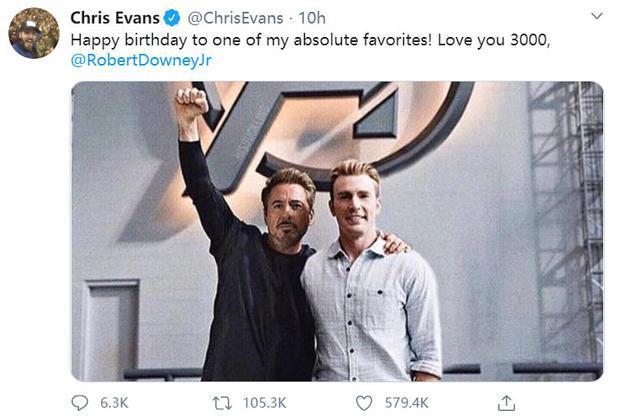Click the 6.3K reply count
This screenshot has height=416, width=620.
click(x=115, y=402)
